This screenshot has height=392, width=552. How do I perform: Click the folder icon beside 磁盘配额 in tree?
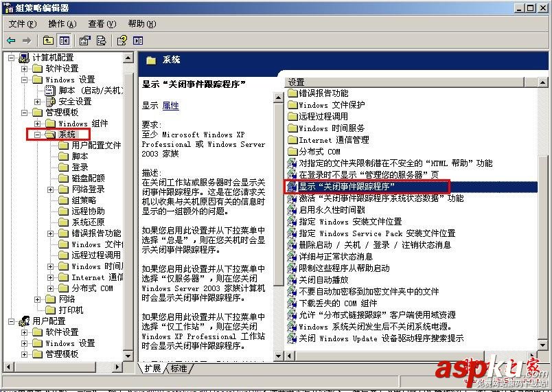pos(63,178)
